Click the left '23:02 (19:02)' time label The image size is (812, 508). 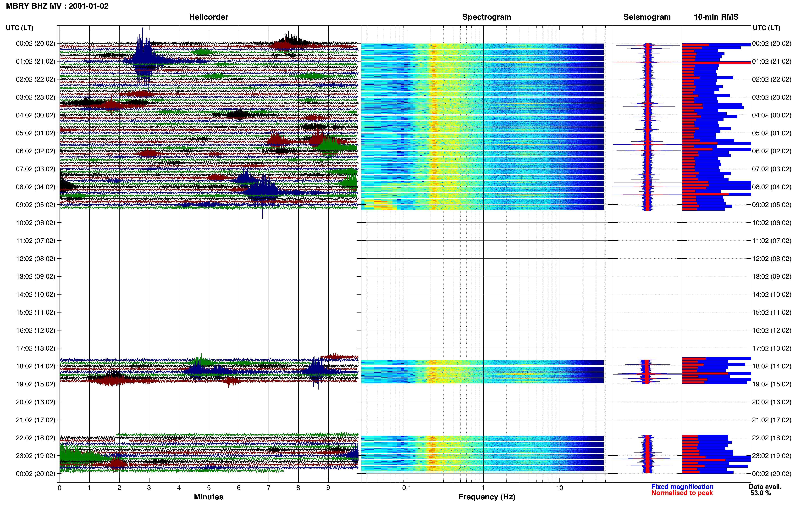click(36, 456)
